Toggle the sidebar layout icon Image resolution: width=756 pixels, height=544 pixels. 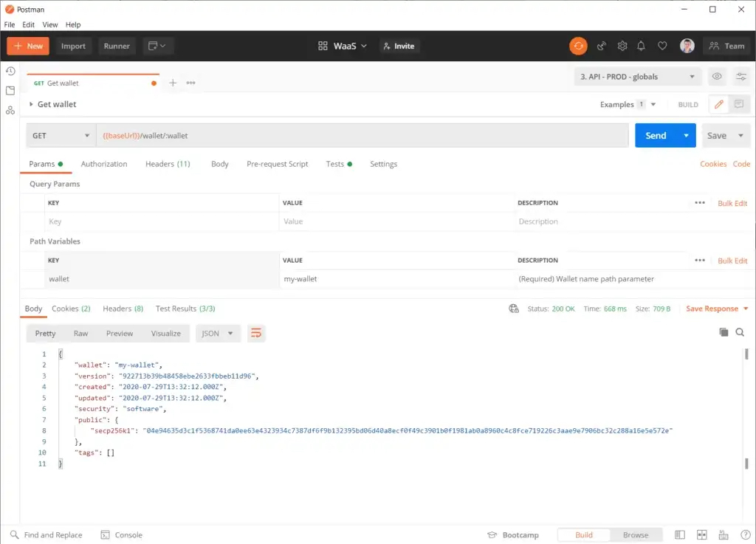pyautogui.click(x=680, y=535)
